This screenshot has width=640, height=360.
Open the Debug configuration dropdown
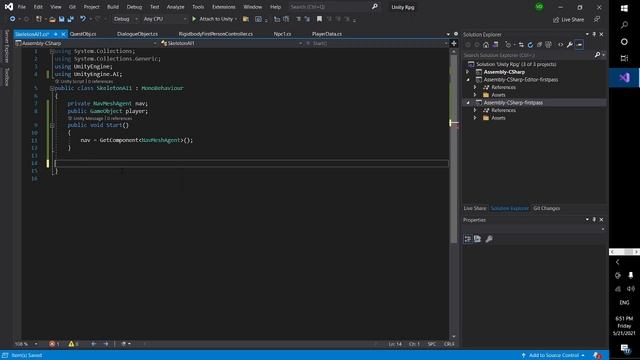click(126, 19)
